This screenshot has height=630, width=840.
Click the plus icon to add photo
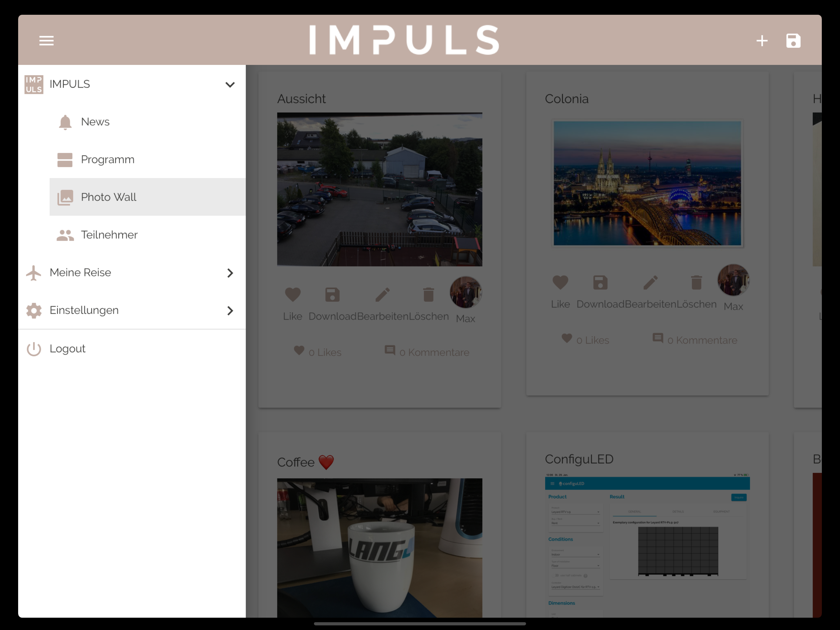pyautogui.click(x=762, y=41)
